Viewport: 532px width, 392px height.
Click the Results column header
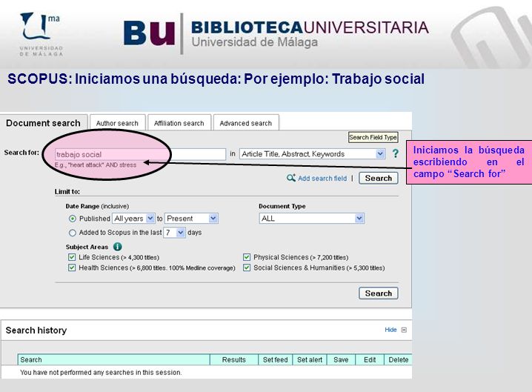click(x=234, y=359)
